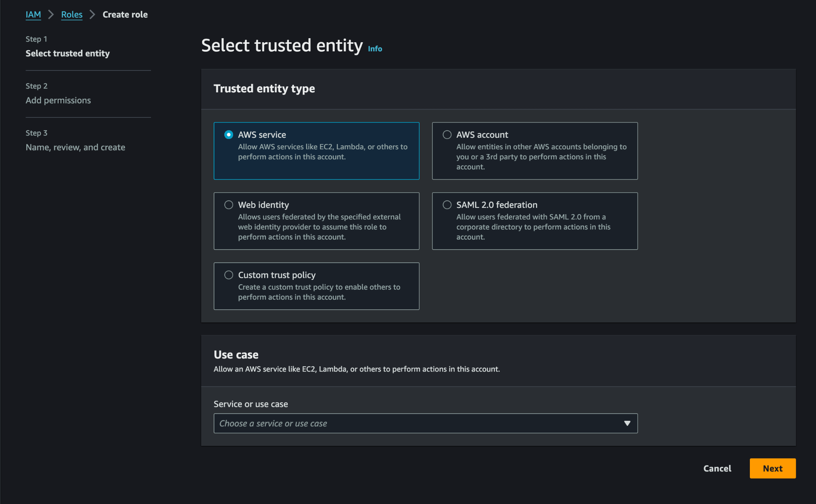Click the chevron before Create role
Screen dimensions: 816x504
point(92,14)
